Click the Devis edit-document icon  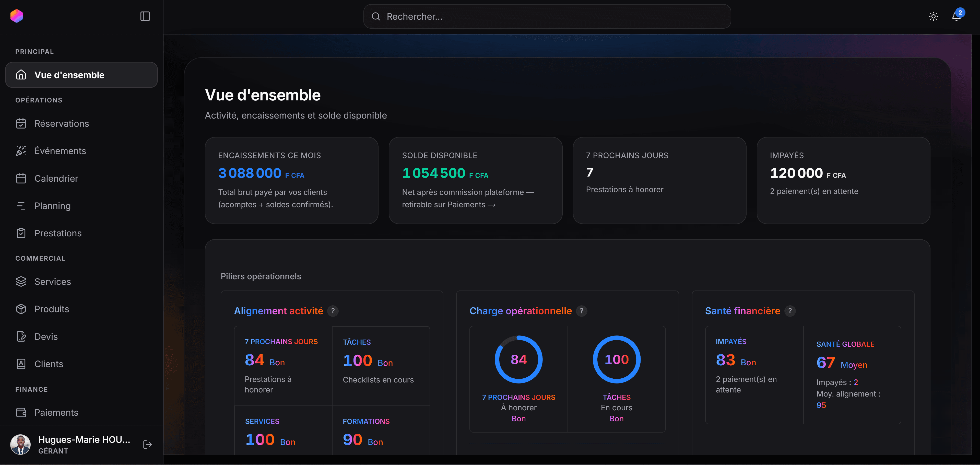(21, 336)
